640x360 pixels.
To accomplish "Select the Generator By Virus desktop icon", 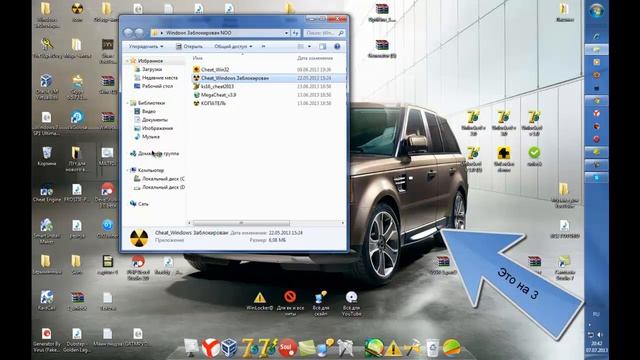I will tap(47, 340).
